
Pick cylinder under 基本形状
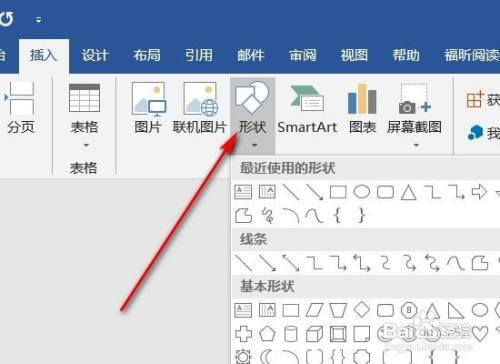[x=291, y=334]
